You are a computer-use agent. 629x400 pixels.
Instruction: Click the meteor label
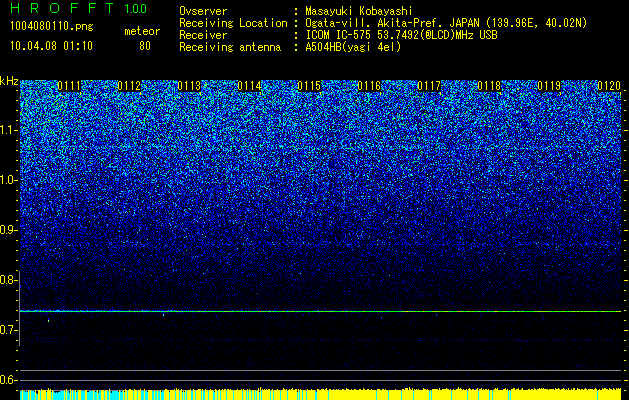(x=142, y=31)
